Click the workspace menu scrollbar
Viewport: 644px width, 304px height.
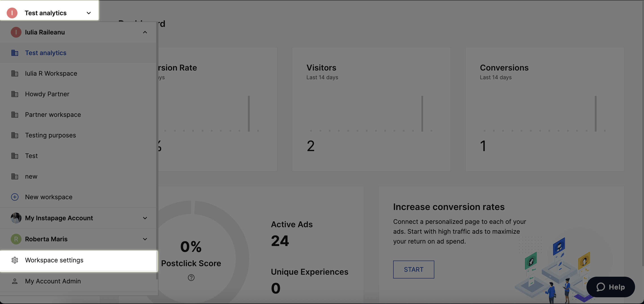(157, 150)
